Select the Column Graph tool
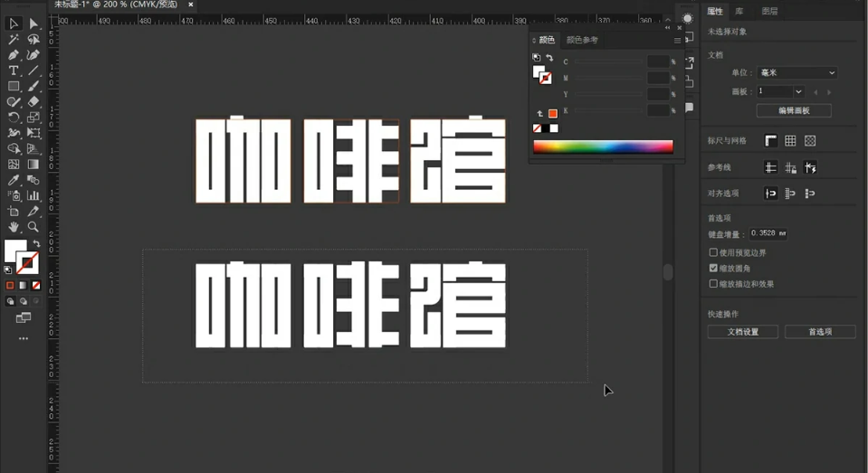 coord(33,196)
